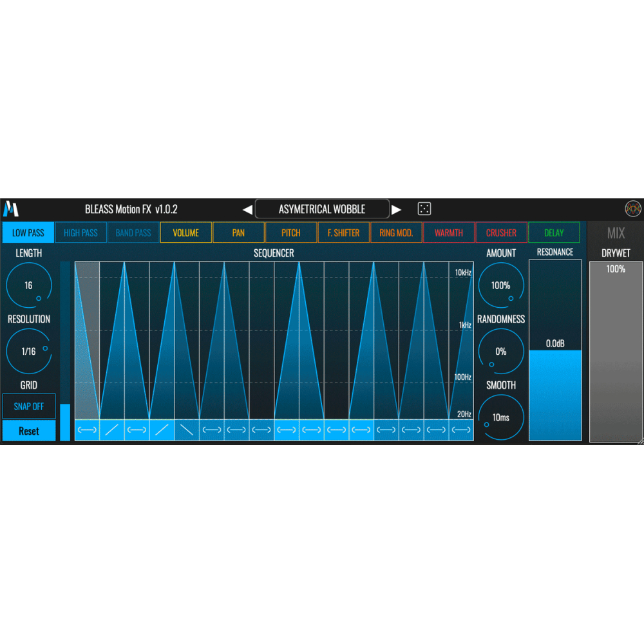Switch to the HIGH PASS tab
644x644 pixels.
tap(80, 233)
